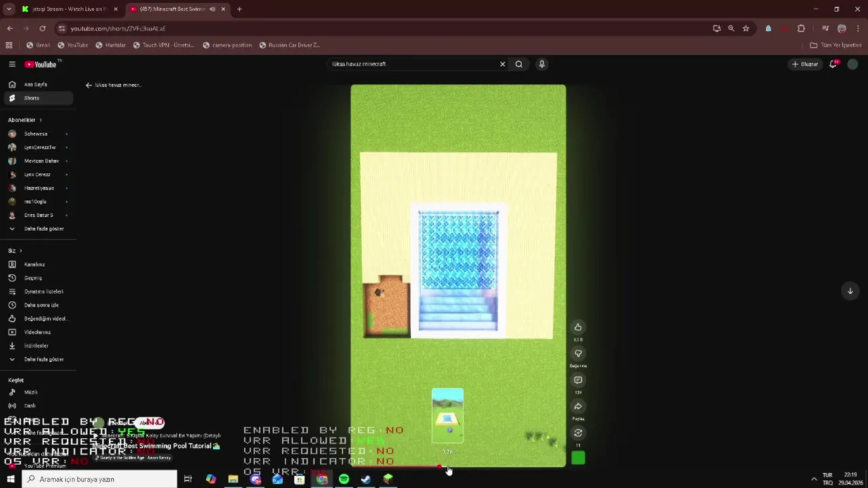Click the Windows Start button

pos(10,479)
